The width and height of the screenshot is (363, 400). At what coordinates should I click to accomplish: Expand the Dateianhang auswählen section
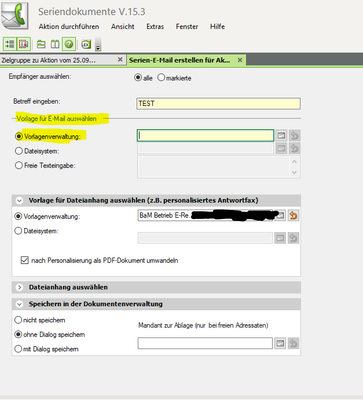(19, 287)
